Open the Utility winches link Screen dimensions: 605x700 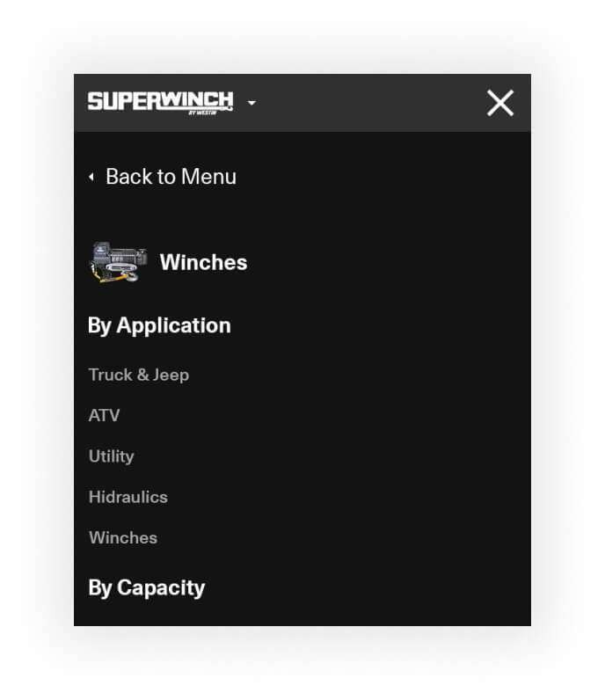pyautogui.click(x=111, y=456)
